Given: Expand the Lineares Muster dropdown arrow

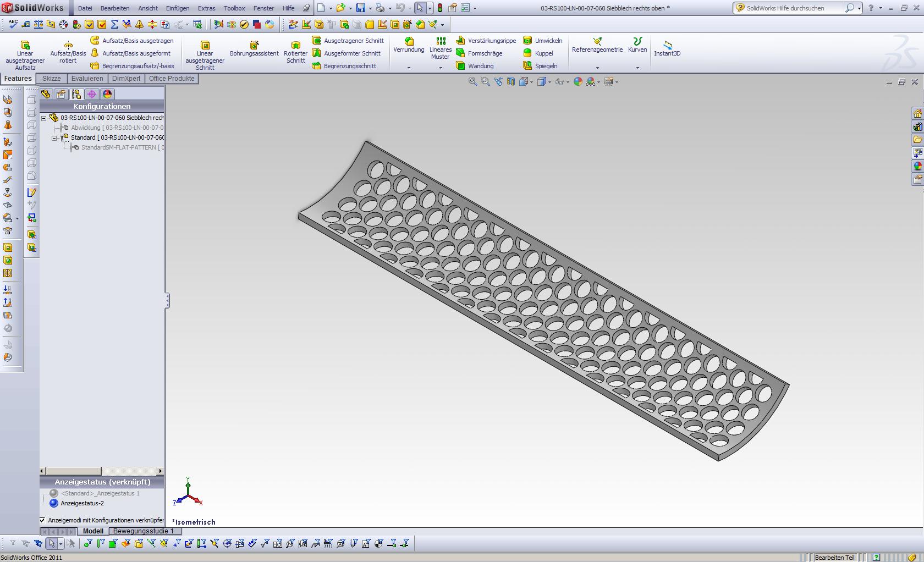Looking at the screenshot, I should pos(441,68).
